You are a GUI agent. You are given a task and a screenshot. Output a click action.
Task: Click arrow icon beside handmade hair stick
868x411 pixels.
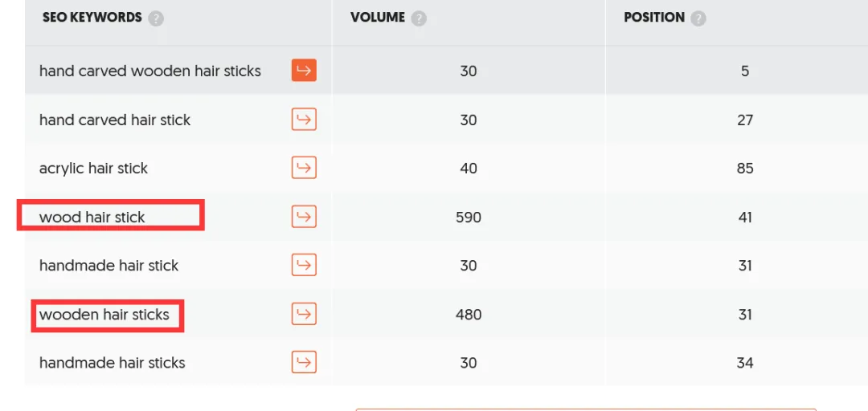click(304, 265)
